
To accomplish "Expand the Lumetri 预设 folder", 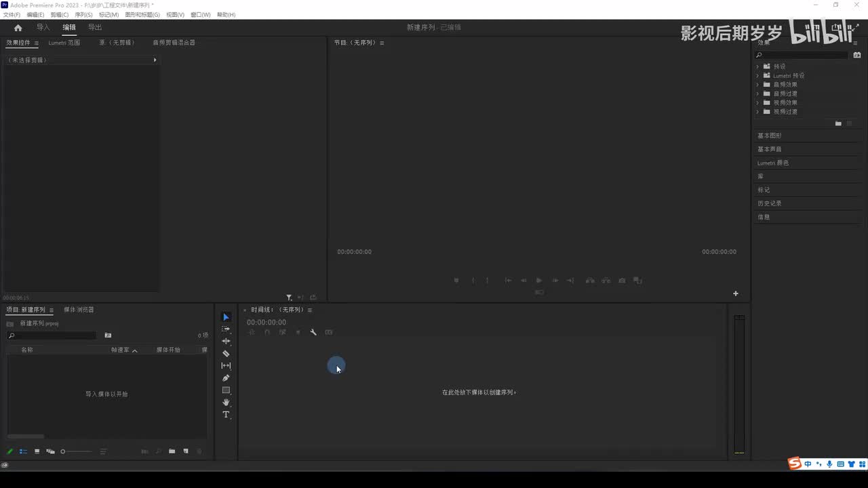I will (x=757, y=75).
